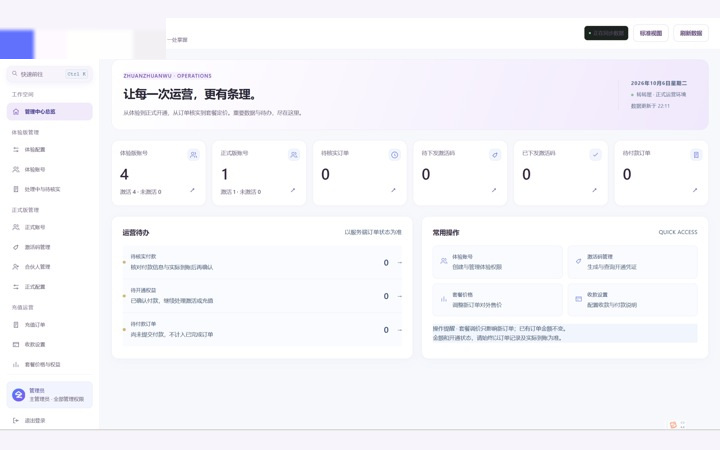Screen dimensions: 720x450
Task: Open 管理中心总览 in the sidebar
Action: [x=50, y=112]
